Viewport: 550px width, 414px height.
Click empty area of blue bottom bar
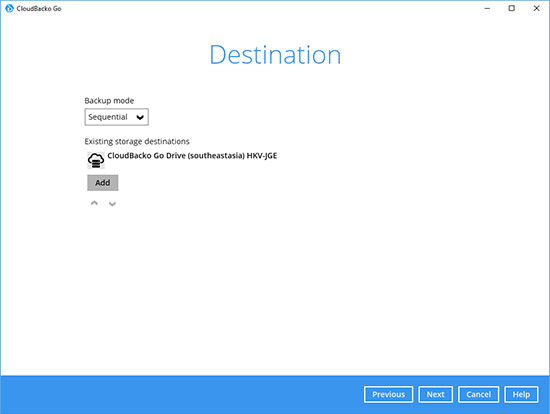pos(175,395)
